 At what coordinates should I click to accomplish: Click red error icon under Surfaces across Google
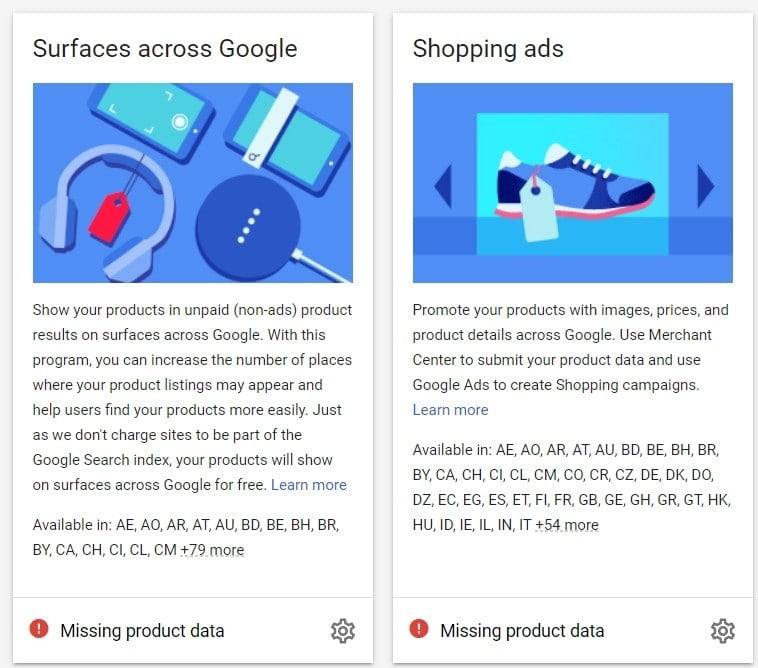[39, 629]
